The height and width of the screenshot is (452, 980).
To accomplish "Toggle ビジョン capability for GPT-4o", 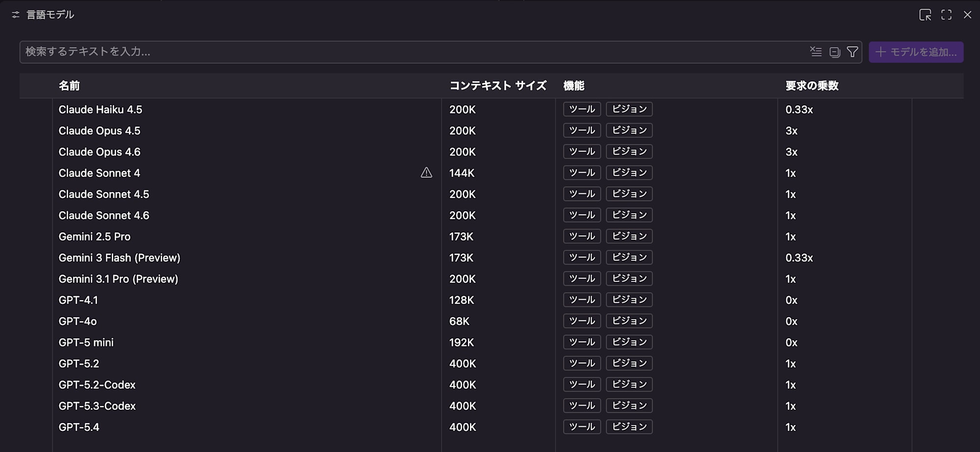I will click(629, 321).
